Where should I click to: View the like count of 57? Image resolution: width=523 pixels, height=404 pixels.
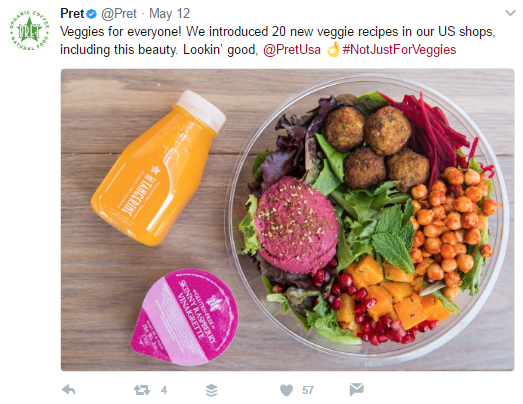coord(308,390)
